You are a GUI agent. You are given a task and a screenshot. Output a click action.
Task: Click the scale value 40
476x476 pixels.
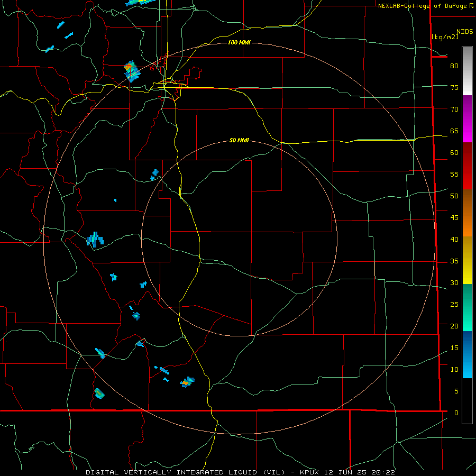pos(454,239)
